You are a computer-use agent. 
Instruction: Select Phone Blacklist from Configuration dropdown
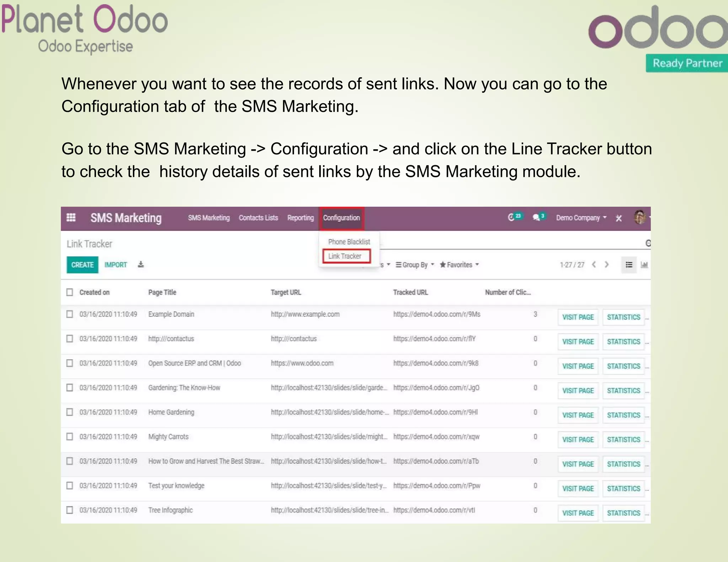(x=349, y=242)
